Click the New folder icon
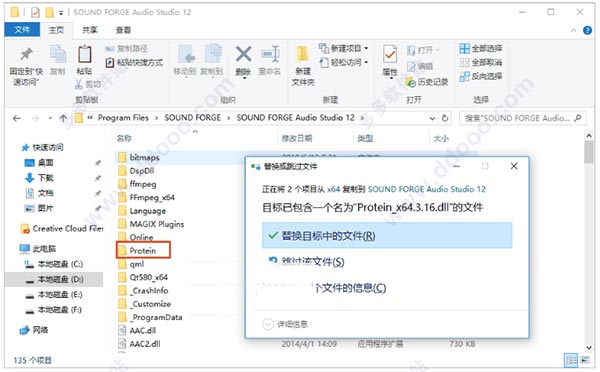The image size is (600, 372). (303, 54)
